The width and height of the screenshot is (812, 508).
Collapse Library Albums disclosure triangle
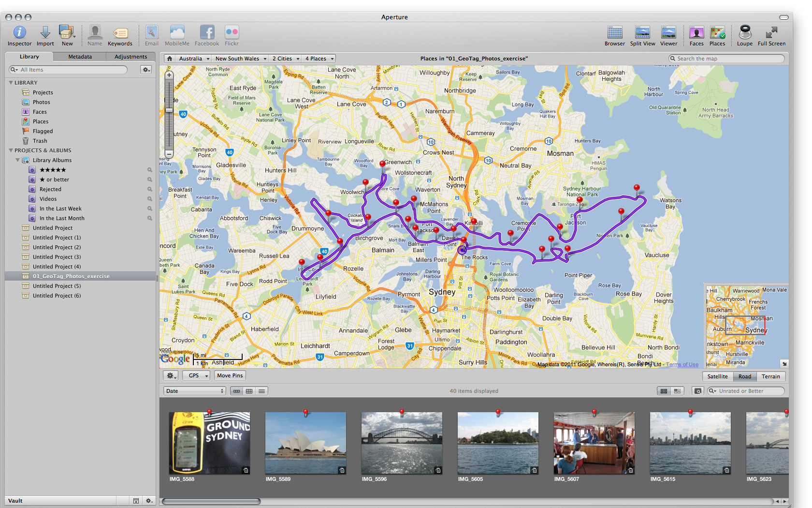pyautogui.click(x=17, y=160)
